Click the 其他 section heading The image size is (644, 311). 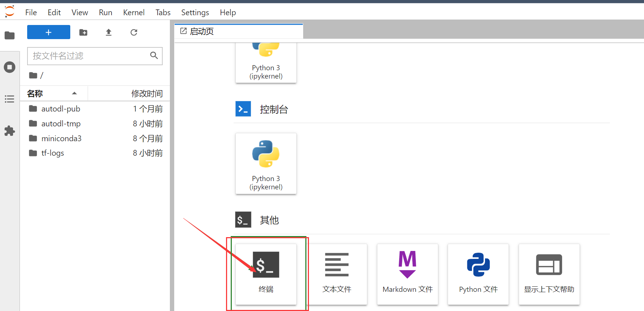(269, 220)
